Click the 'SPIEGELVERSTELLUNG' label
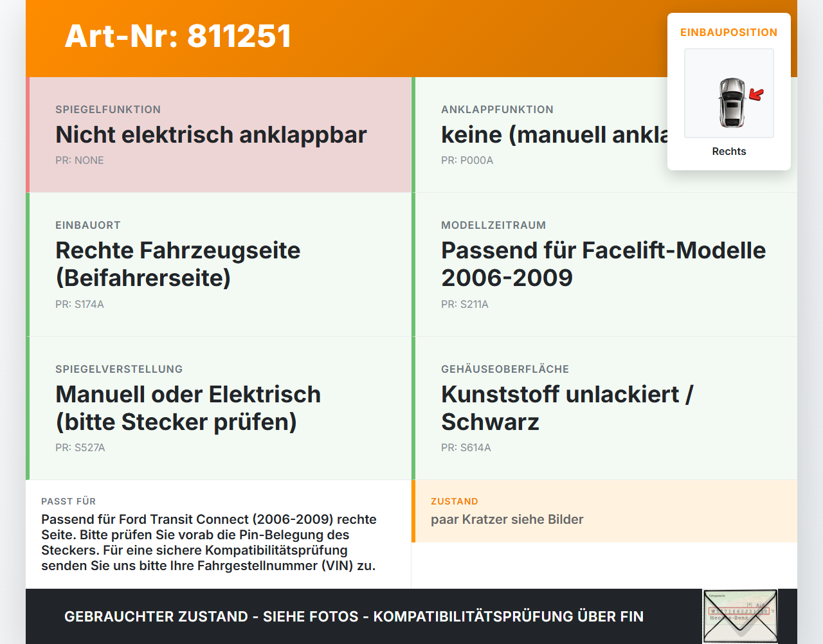823x644 pixels. 119,369
